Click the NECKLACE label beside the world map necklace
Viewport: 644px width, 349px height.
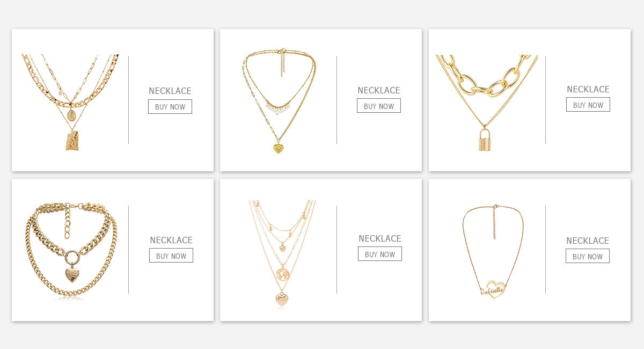click(380, 238)
